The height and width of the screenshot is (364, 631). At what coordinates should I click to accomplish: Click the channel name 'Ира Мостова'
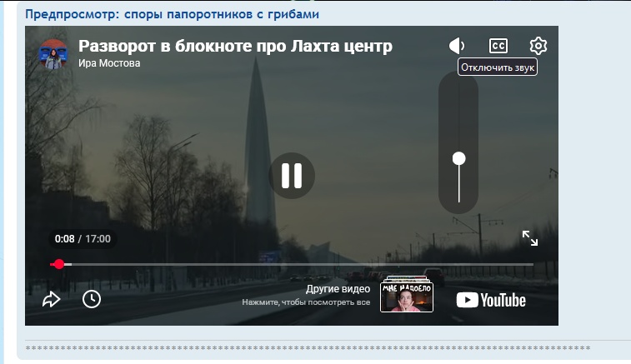coord(109,63)
